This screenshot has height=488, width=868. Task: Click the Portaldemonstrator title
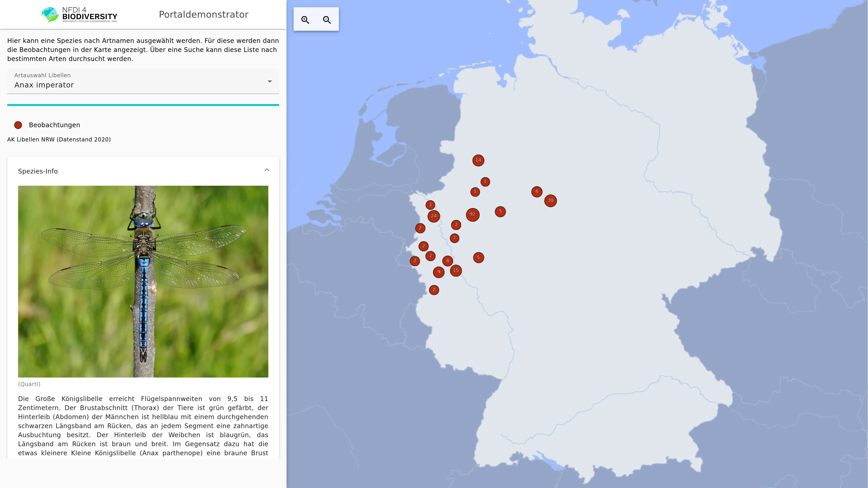point(203,15)
